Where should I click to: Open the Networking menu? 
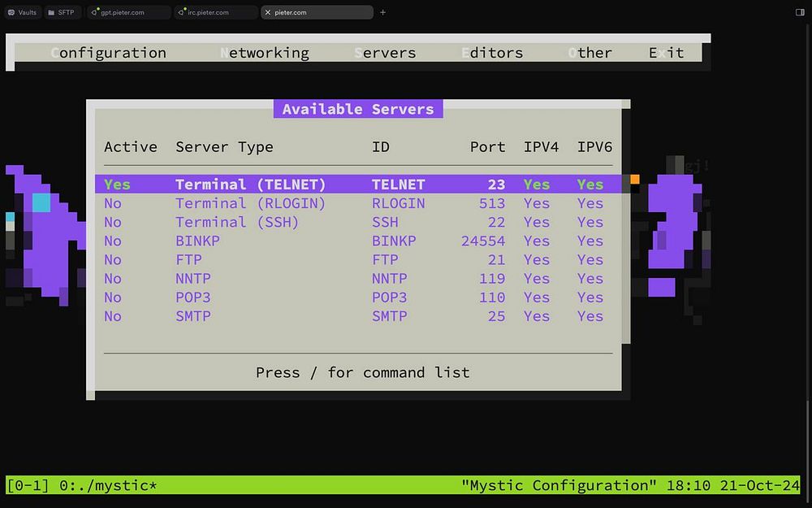click(265, 53)
